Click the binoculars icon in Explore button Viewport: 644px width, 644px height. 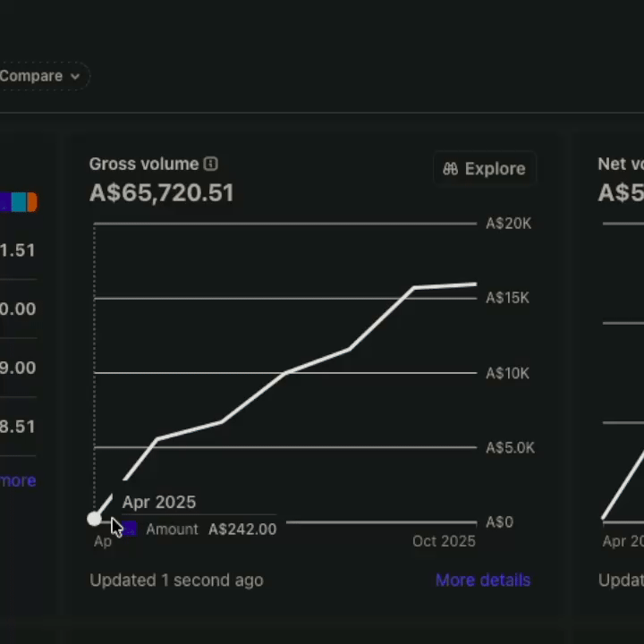(x=451, y=169)
